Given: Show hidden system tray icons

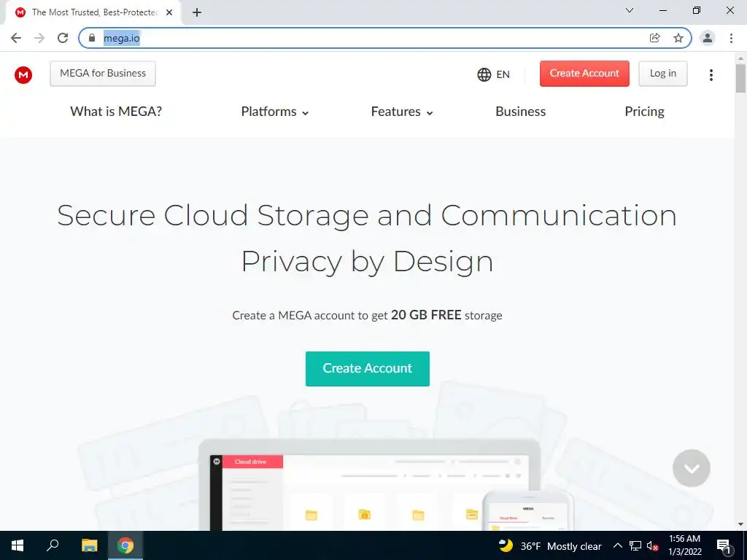Looking at the screenshot, I should point(617,545).
